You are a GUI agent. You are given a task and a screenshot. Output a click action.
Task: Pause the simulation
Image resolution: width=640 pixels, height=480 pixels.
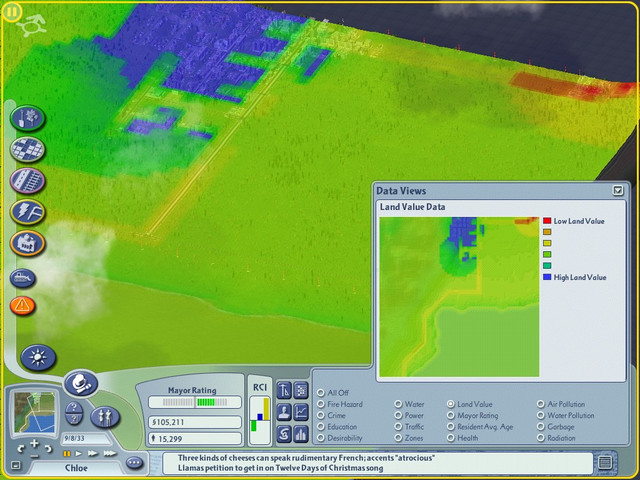click(x=67, y=453)
